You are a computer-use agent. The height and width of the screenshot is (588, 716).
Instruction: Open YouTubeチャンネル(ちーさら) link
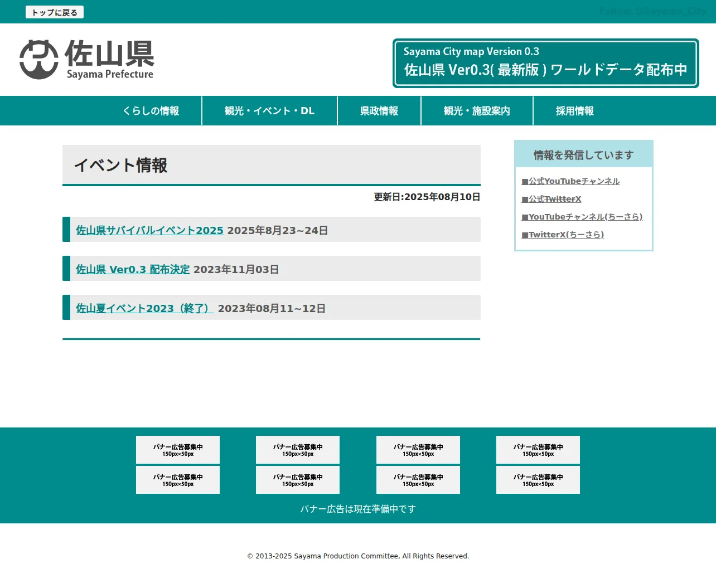(582, 217)
